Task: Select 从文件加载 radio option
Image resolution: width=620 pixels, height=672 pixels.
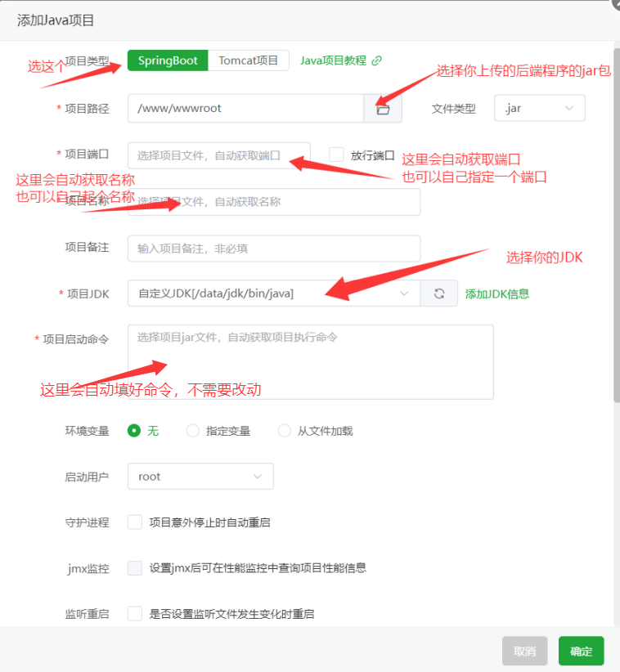Action: pos(285,431)
